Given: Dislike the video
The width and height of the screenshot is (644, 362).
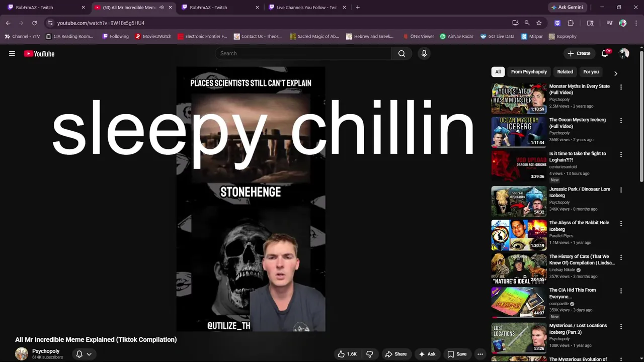Looking at the screenshot, I should 370,354.
